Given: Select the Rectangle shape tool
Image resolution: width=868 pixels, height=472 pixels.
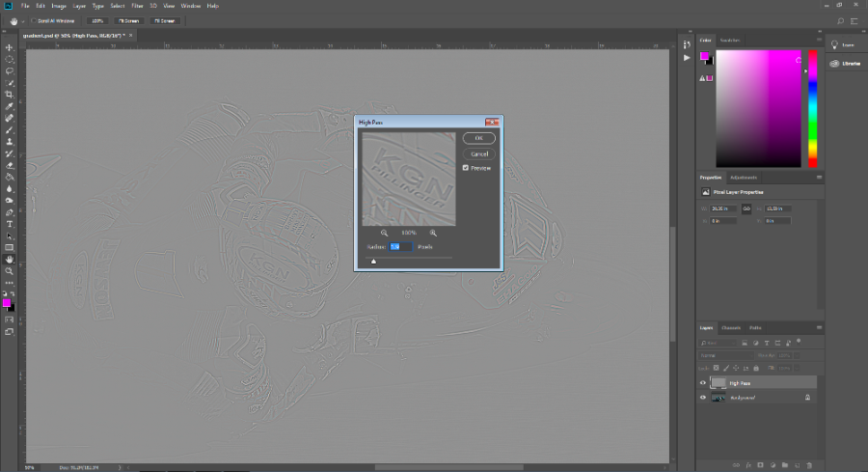Looking at the screenshot, I should [x=10, y=248].
